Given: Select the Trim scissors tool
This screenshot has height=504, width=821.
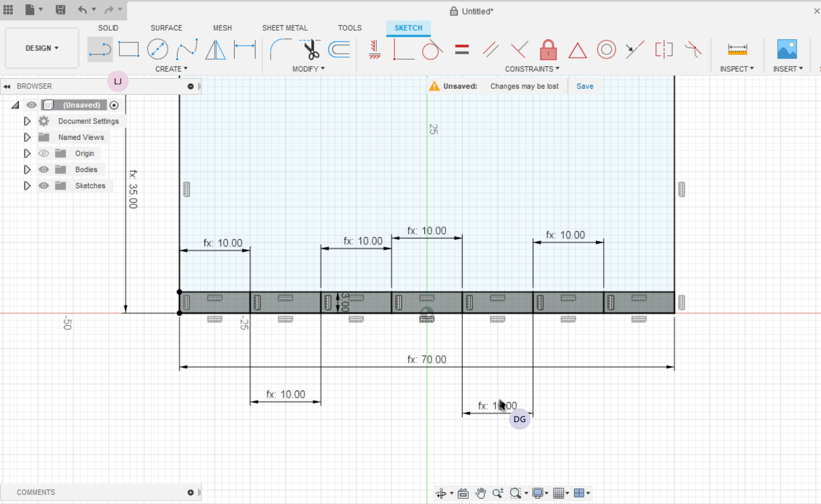Looking at the screenshot, I should click(x=310, y=49).
